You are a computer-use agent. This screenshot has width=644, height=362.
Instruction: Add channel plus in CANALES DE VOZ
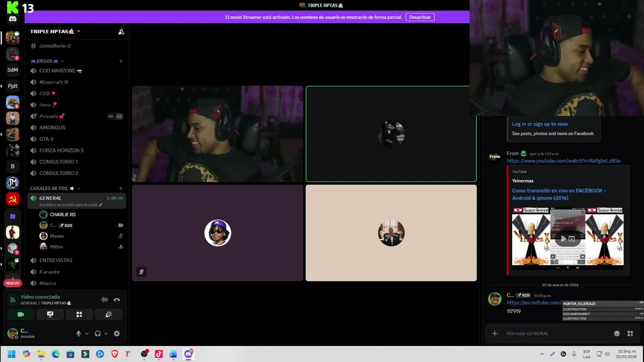pyautogui.click(x=121, y=188)
